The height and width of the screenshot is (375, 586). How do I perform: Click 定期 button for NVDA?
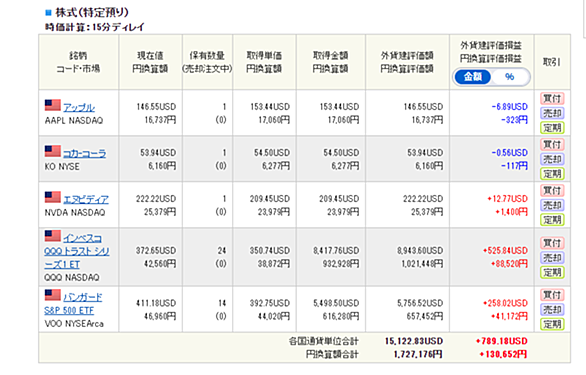552,220
